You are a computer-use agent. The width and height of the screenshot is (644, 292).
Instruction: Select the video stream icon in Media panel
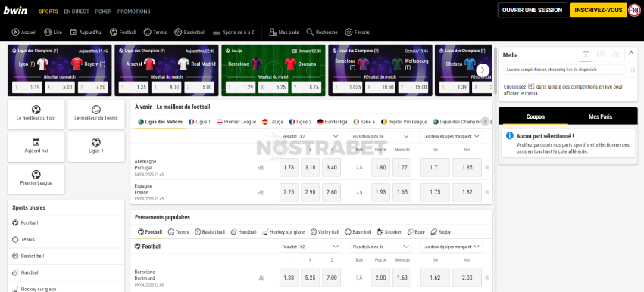pyautogui.click(x=586, y=54)
